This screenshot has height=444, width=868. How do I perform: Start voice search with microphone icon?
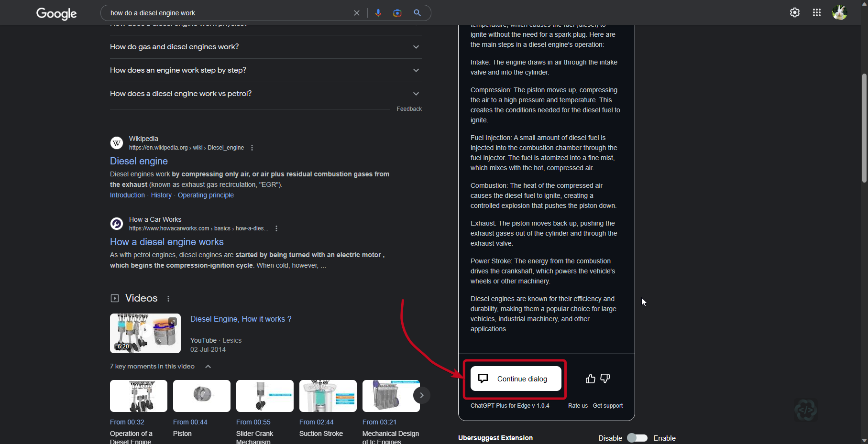pyautogui.click(x=378, y=13)
